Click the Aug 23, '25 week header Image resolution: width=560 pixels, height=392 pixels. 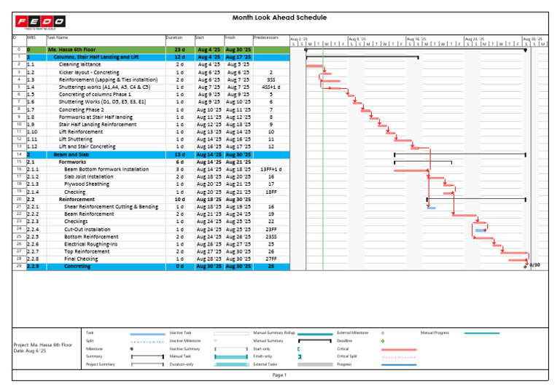click(x=474, y=39)
